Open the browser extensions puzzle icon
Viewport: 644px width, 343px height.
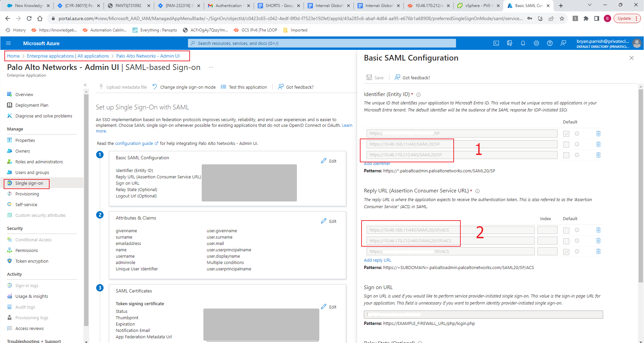586,18
